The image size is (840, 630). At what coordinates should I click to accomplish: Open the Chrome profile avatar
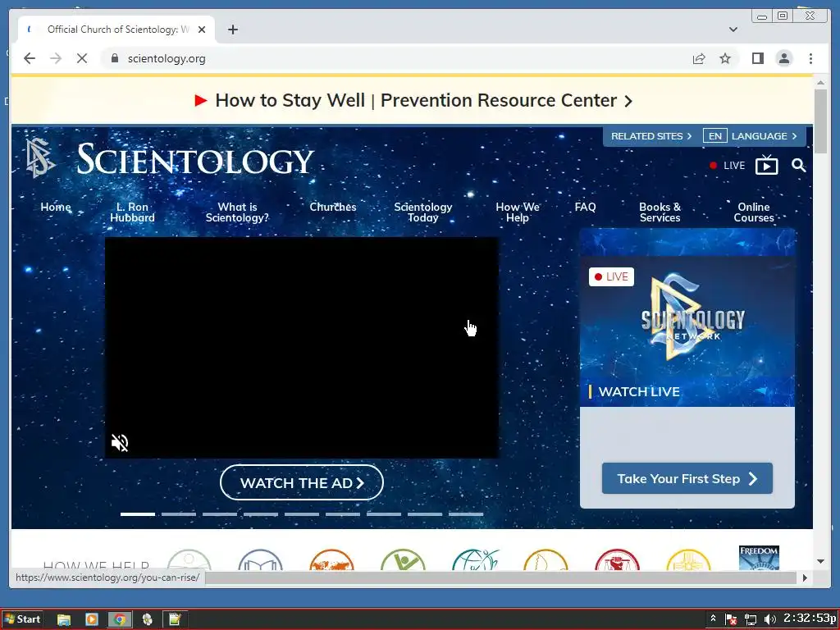coord(783,58)
